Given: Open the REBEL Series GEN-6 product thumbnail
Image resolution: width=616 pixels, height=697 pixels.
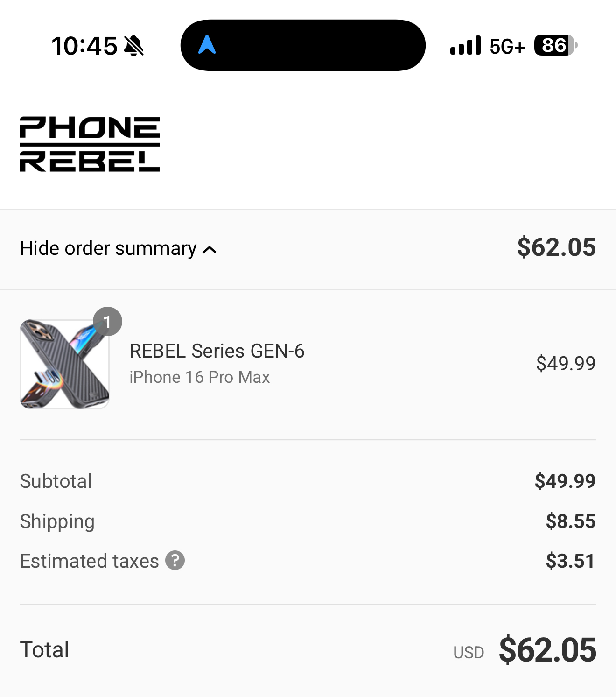Looking at the screenshot, I should (64, 364).
